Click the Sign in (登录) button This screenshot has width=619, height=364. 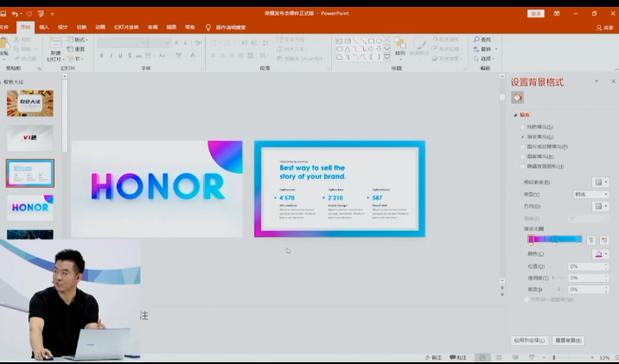536,14
